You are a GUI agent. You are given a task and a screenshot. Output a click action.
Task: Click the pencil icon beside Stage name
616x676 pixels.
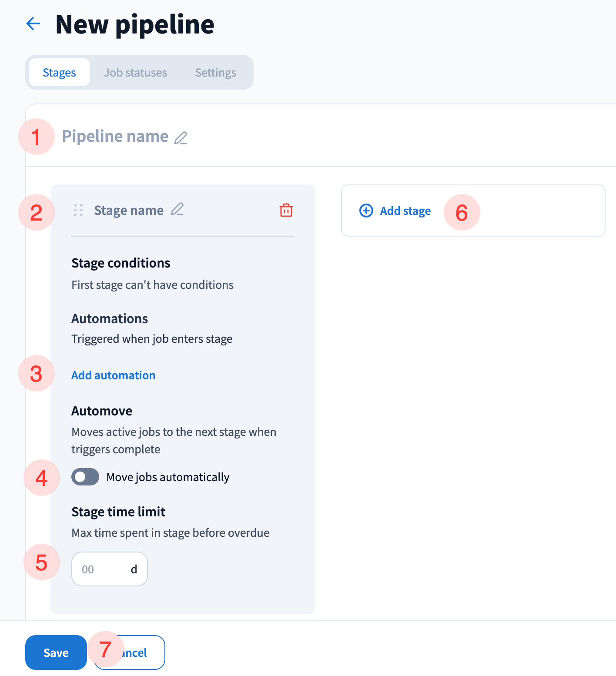point(177,210)
